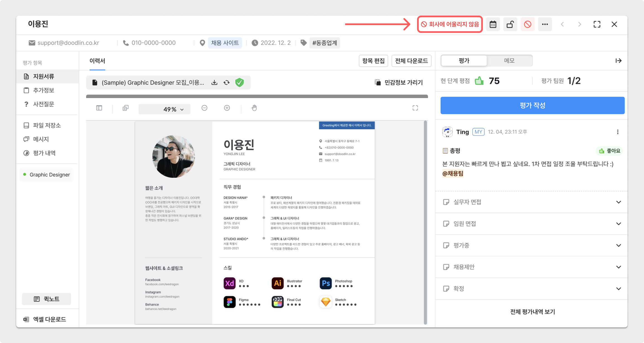Open Ting's evaluation three-dot menu
Screen dimensions: 644x343
(618, 132)
